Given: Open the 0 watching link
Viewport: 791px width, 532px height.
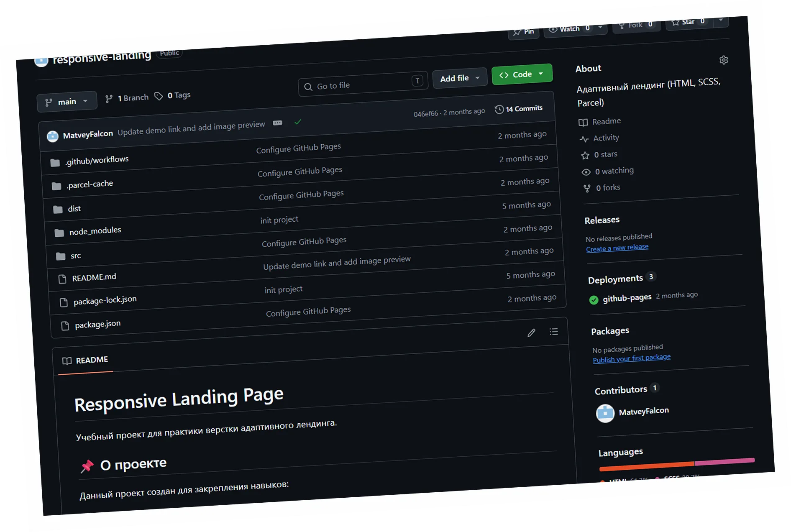Looking at the screenshot, I should 608,171.
